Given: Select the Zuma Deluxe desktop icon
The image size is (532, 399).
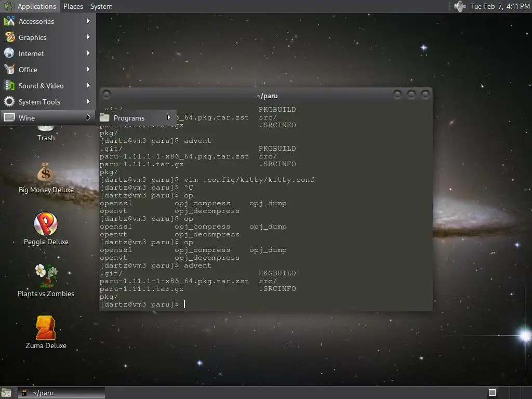Looking at the screenshot, I should click(x=46, y=332).
